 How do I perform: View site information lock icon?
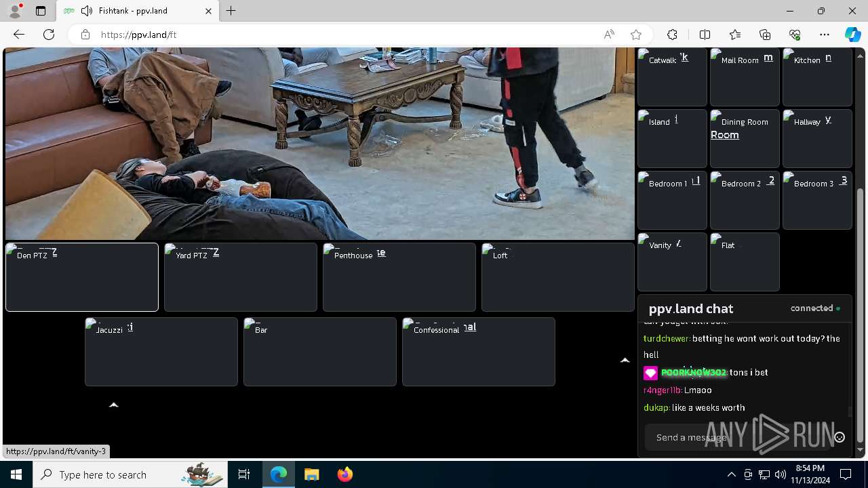[85, 35]
